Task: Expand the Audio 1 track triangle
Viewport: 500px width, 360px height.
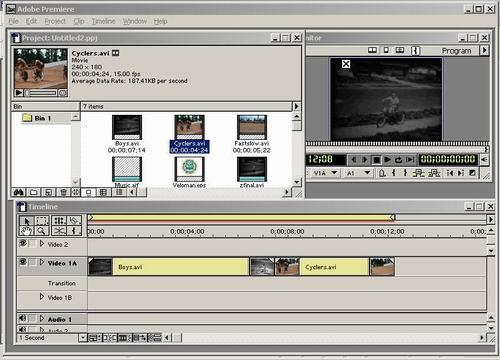Action: tap(42, 319)
